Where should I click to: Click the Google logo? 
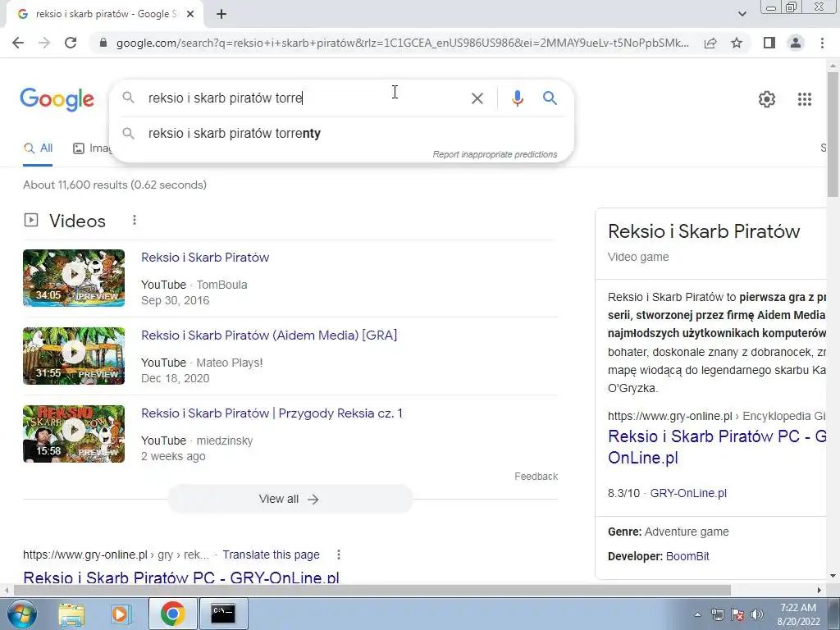57,99
